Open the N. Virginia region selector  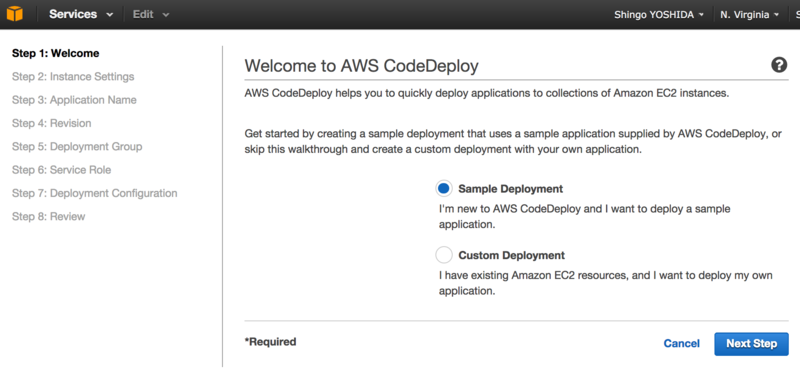tap(749, 15)
